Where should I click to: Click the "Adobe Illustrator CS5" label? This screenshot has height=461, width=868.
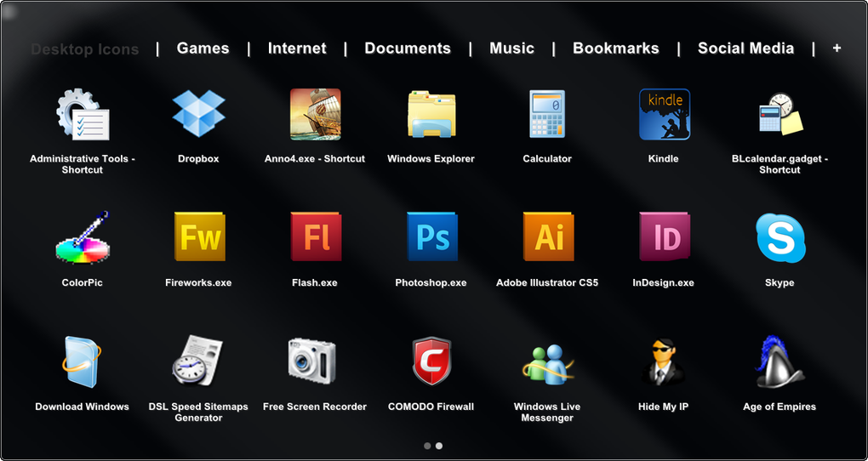pyautogui.click(x=547, y=282)
